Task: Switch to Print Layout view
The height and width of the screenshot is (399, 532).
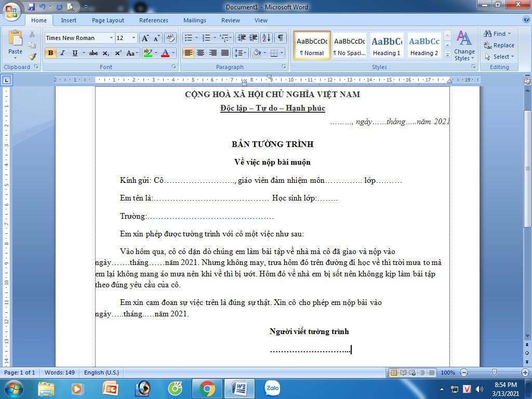Action: (x=394, y=373)
